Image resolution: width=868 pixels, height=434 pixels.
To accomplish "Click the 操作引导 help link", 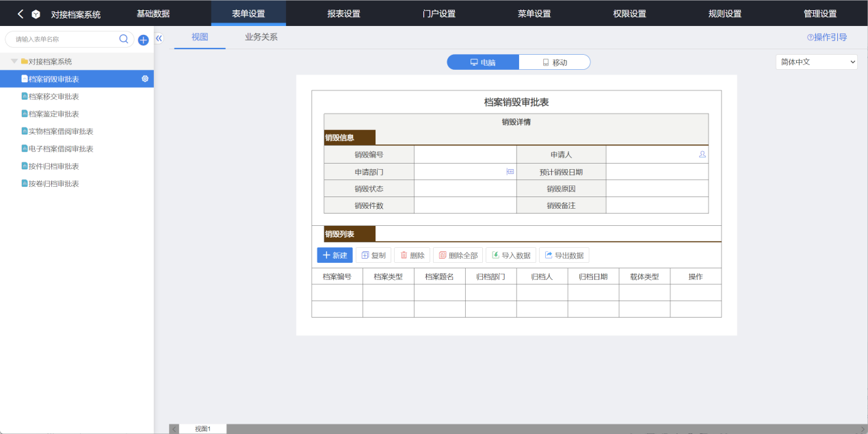I will (x=827, y=38).
